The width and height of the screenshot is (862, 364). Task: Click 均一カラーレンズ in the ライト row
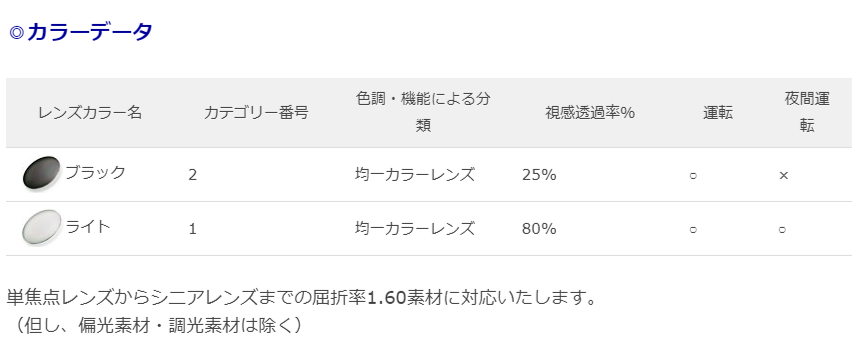pyautogui.click(x=415, y=229)
